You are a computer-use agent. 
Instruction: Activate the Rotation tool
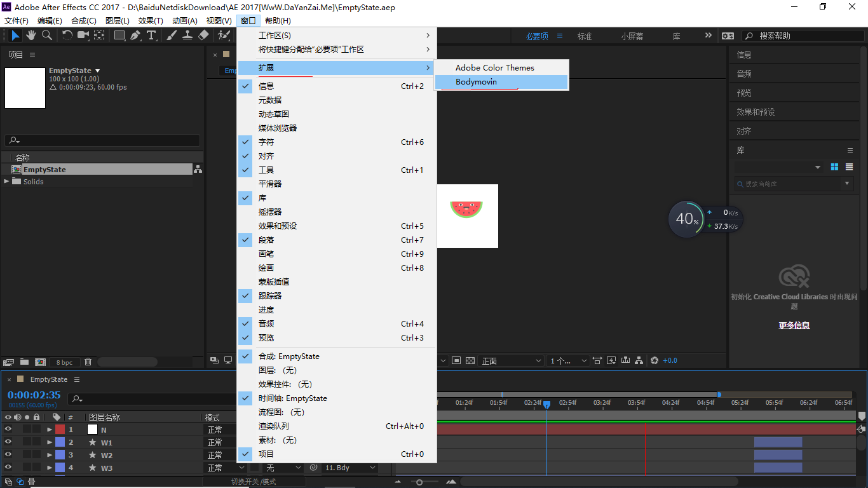(x=67, y=36)
